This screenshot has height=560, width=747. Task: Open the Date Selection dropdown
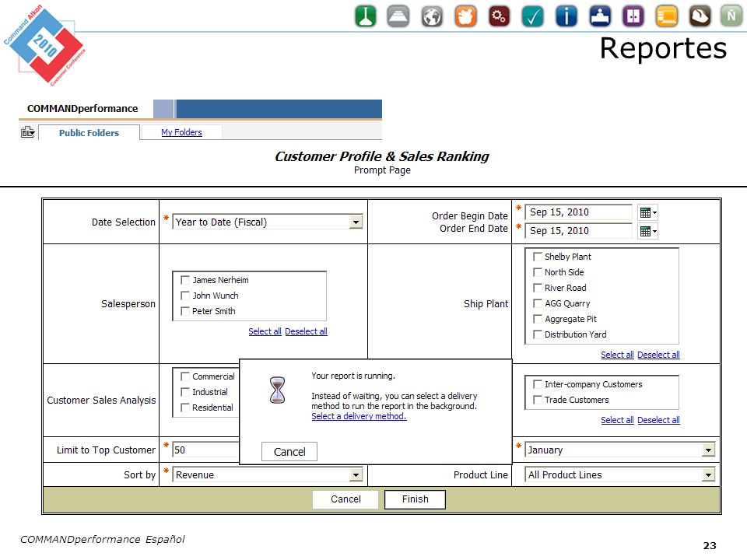267,222
